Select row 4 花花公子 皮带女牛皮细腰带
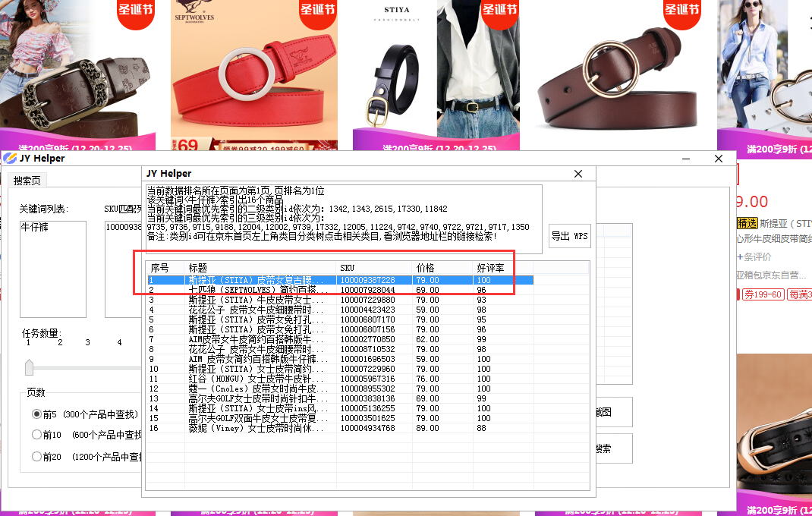 (340, 310)
